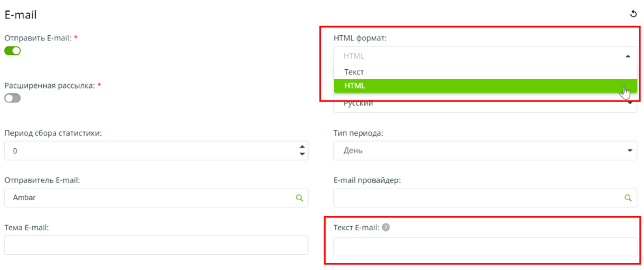Focus the E-mail провайдер input field
644x270 pixels.
coord(479,198)
